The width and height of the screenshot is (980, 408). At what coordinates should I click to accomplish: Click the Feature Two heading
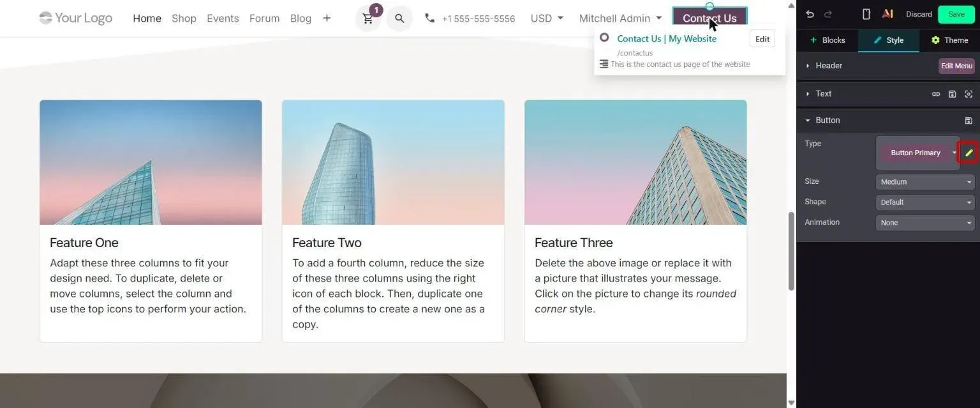pyautogui.click(x=327, y=243)
